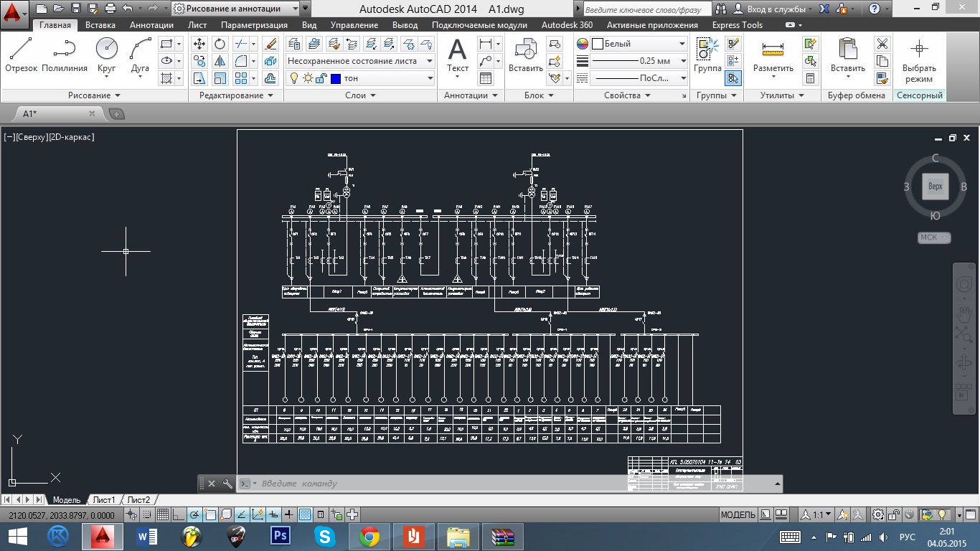
Task: Open the Вставка ribbon tab
Action: (x=100, y=25)
